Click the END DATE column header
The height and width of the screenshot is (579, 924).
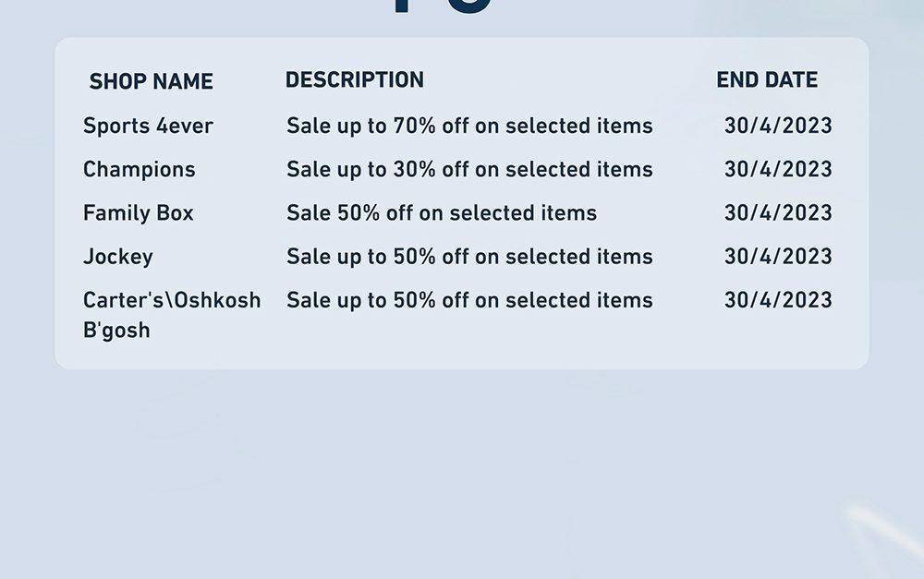(x=767, y=79)
